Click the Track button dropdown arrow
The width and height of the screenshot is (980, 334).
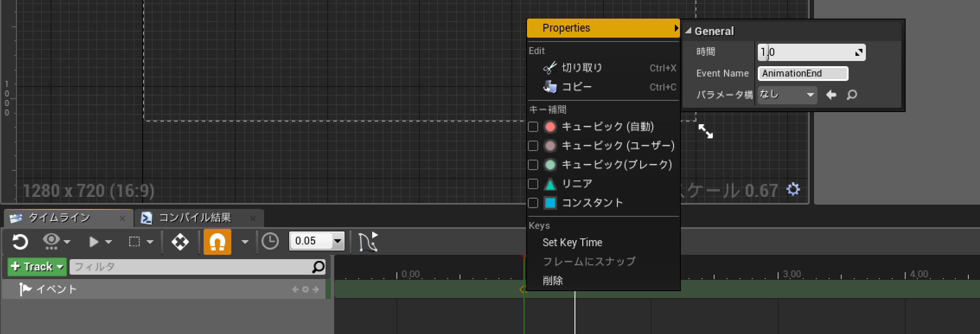click(x=60, y=267)
